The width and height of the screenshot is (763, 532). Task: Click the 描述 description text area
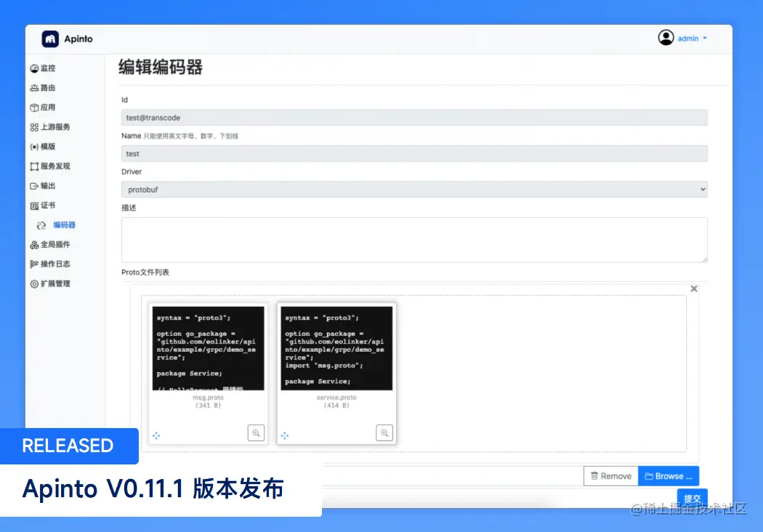coord(414,240)
